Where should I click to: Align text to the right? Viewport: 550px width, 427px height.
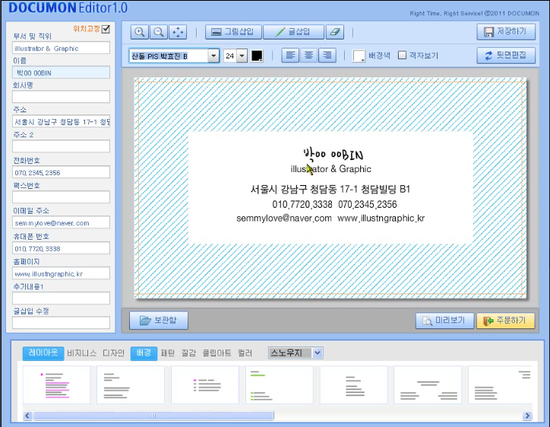327,55
